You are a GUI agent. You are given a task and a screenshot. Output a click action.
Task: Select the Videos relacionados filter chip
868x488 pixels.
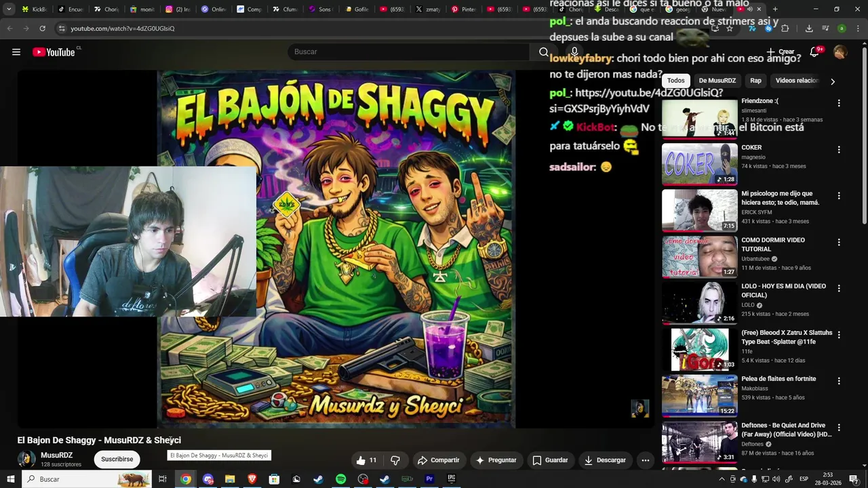[x=797, y=81]
